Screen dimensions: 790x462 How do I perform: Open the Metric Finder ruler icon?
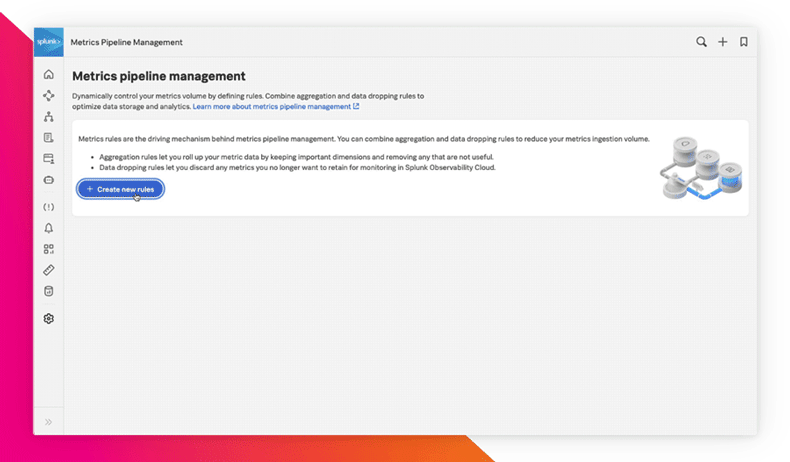(x=48, y=270)
